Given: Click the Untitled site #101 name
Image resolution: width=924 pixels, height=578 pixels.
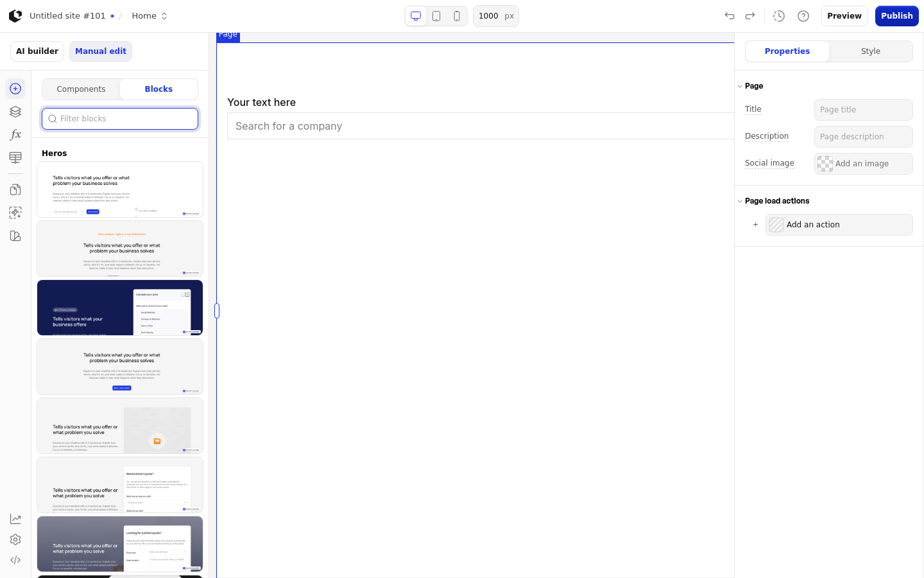Looking at the screenshot, I should tap(67, 16).
